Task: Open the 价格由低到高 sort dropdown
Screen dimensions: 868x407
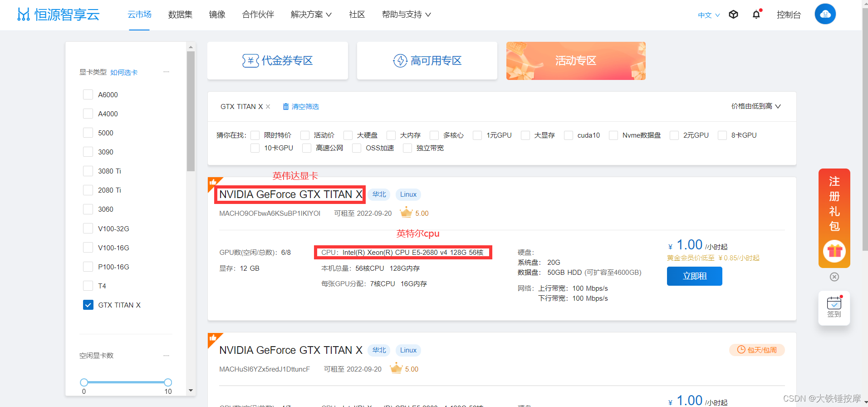Action: point(756,106)
